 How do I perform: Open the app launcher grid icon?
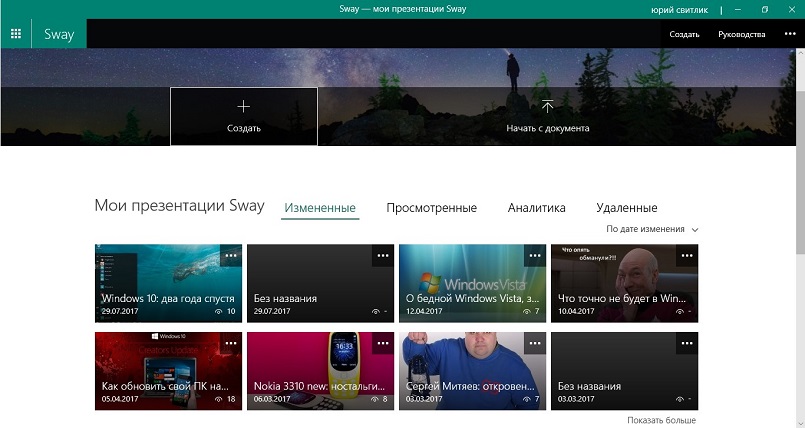tap(16, 34)
